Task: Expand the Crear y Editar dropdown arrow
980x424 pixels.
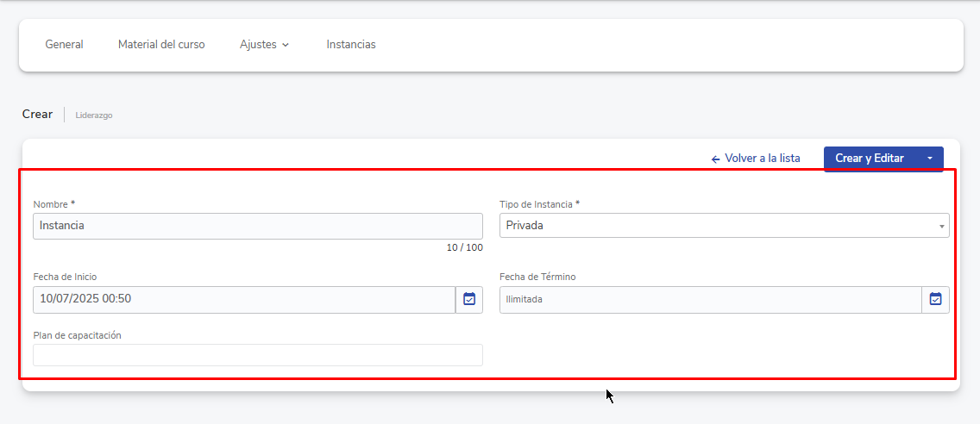Action: pos(929,159)
